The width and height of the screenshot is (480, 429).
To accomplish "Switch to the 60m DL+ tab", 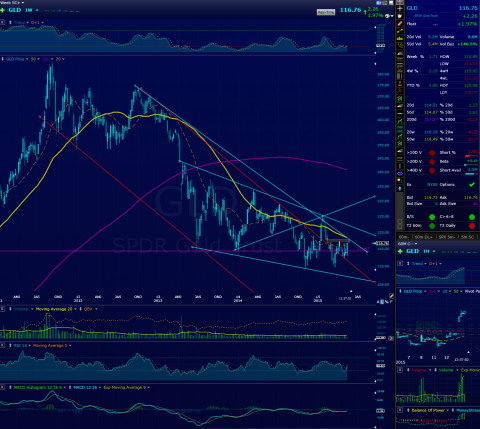I will click(423, 237).
